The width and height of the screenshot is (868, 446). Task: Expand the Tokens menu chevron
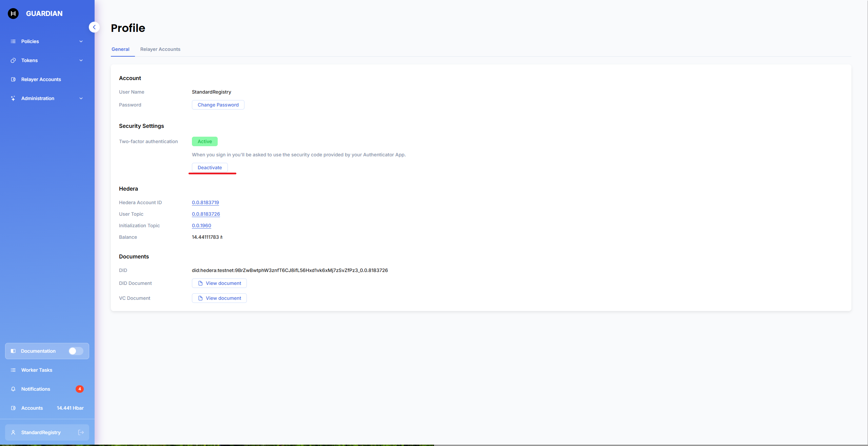81,60
